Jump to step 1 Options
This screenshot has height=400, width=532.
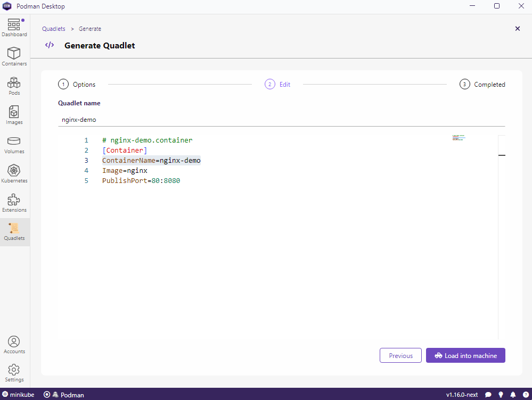coord(77,84)
